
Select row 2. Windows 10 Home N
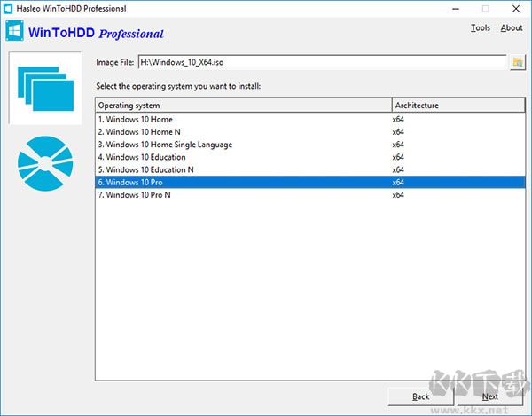pyautogui.click(x=310, y=132)
